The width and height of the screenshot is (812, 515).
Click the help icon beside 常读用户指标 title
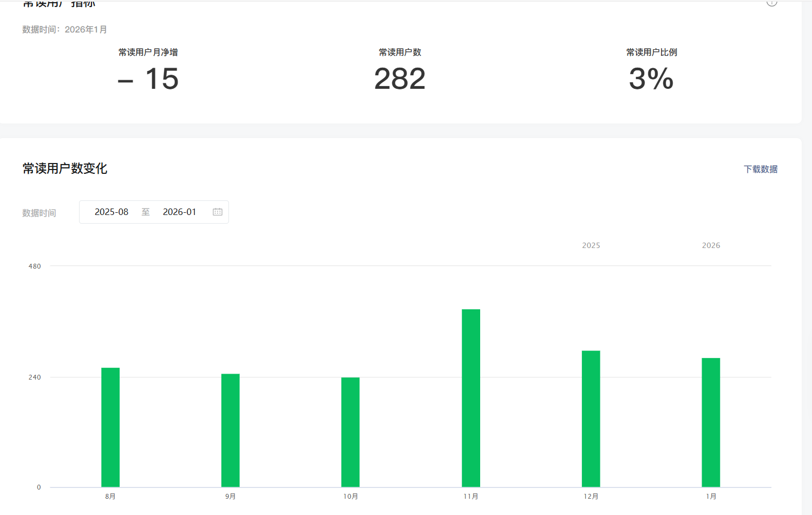pos(772,3)
